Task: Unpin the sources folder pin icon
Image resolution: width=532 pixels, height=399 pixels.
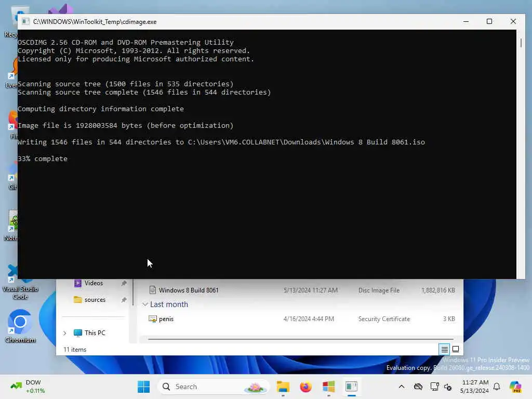Action: (124, 300)
